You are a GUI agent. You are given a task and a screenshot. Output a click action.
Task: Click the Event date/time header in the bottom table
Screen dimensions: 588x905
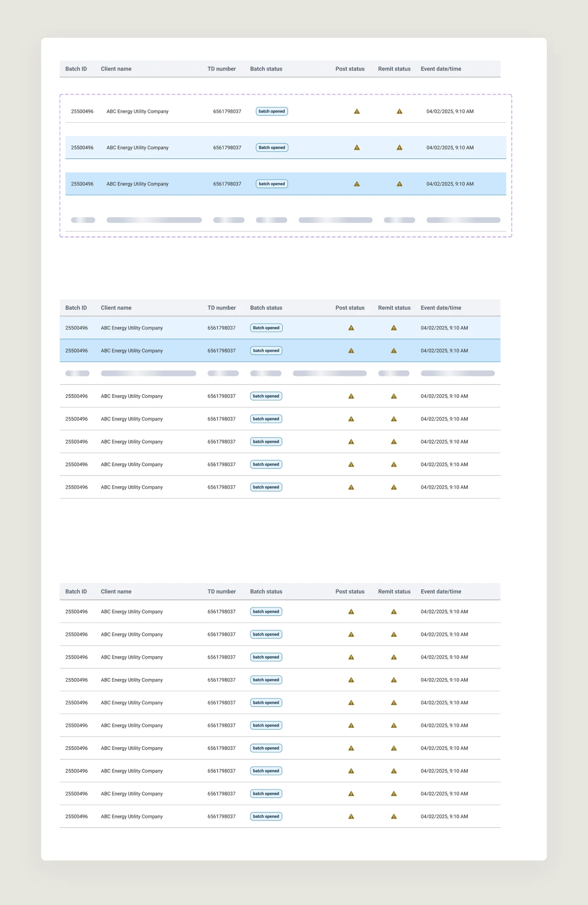click(441, 592)
